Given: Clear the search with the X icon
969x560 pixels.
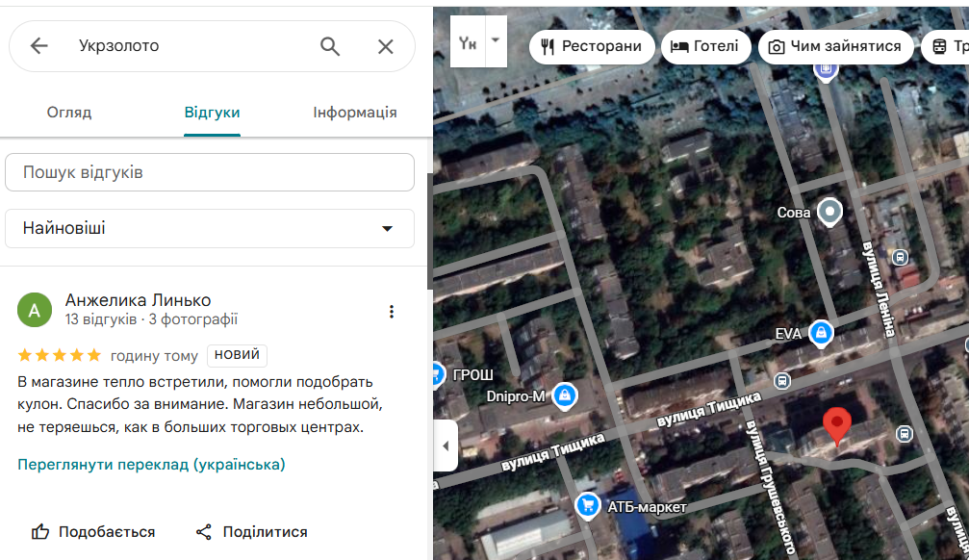Looking at the screenshot, I should coord(386,46).
